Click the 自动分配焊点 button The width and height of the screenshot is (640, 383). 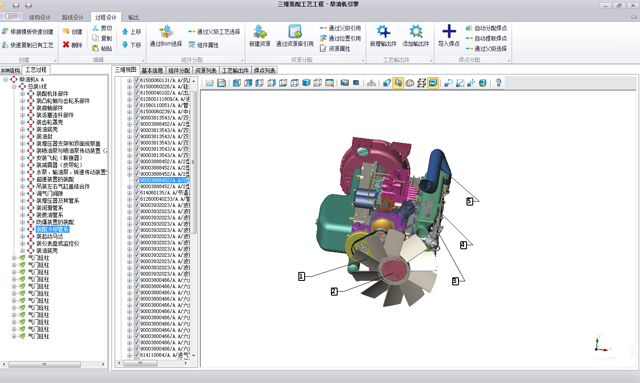coord(486,28)
